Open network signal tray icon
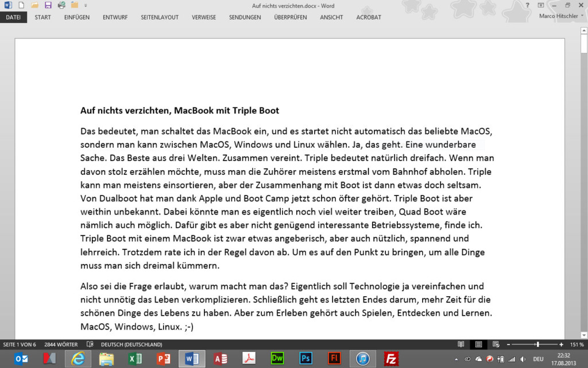Image resolution: width=588 pixels, height=368 pixels. click(512, 359)
